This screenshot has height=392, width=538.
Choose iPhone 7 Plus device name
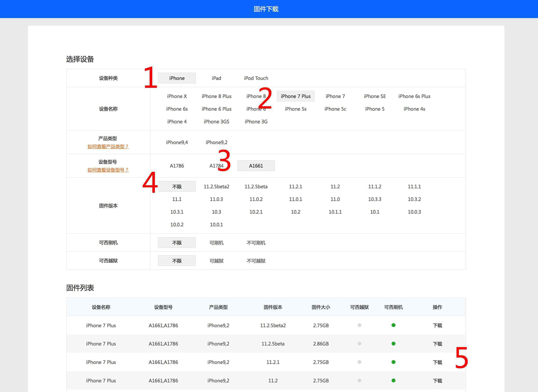point(296,96)
